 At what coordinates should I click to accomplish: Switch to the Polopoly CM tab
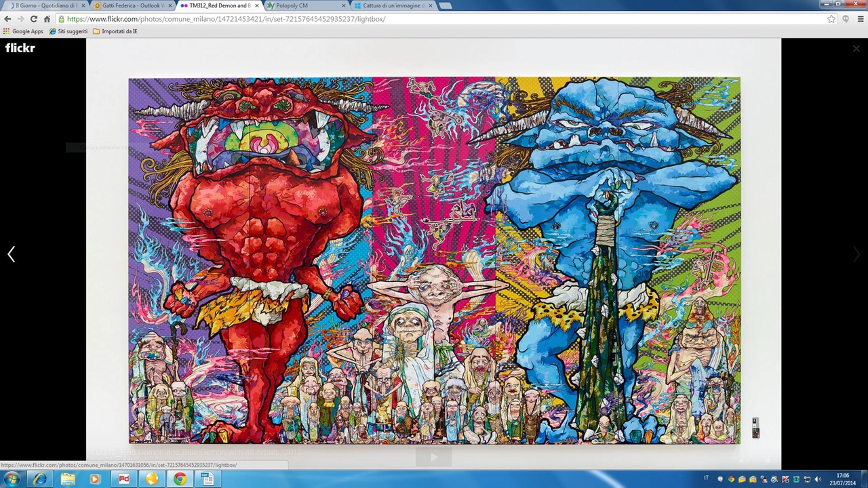[305, 5]
